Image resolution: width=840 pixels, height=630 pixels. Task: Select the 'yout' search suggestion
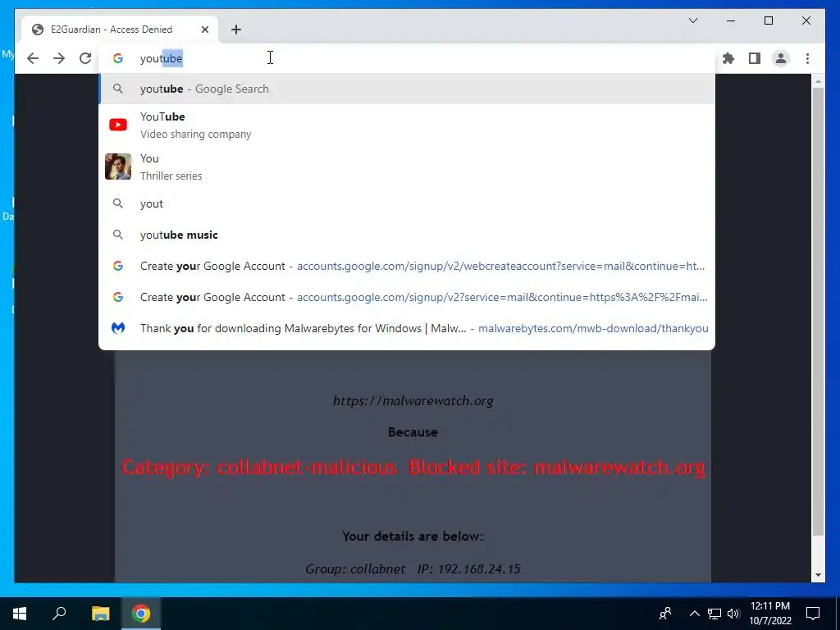pos(407,203)
